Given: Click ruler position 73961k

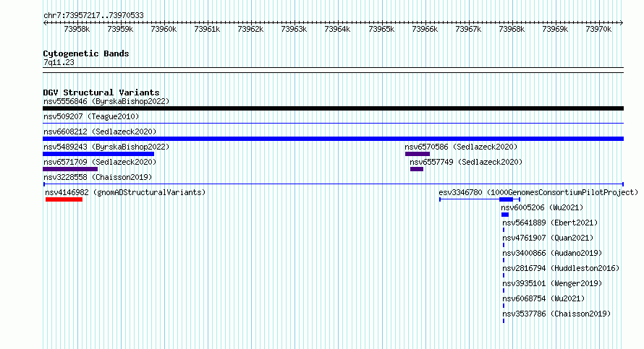Looking at the screenshot, I should coord(207,29).
